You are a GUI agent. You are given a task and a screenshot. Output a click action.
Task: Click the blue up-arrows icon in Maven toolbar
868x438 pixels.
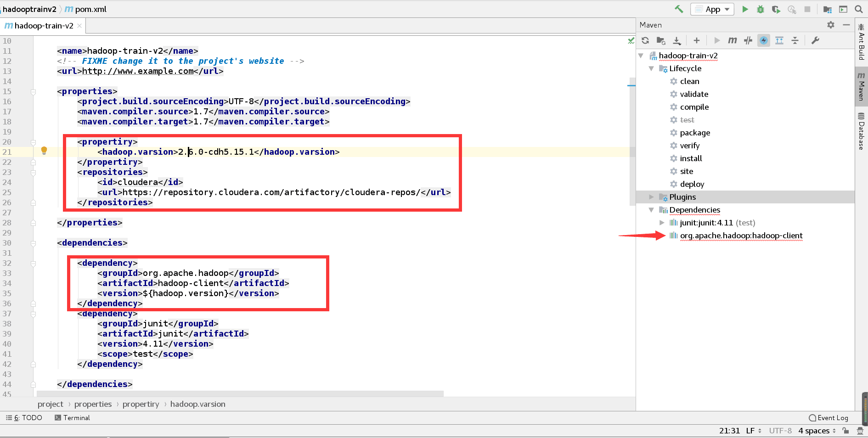(779, 40)
